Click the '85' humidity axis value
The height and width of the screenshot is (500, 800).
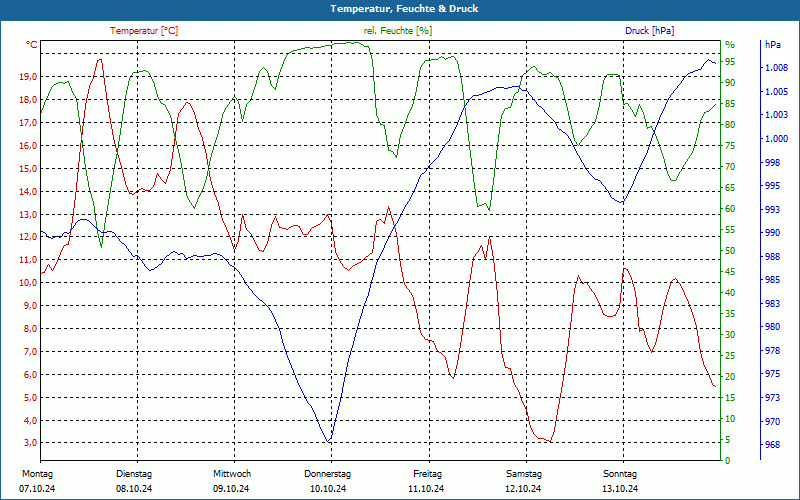click(730, 104)
